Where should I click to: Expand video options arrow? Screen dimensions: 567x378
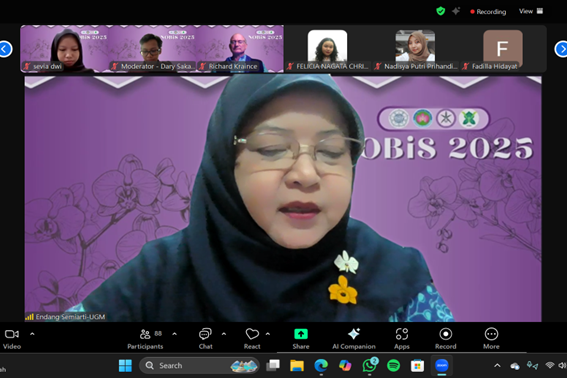(32, 334)
